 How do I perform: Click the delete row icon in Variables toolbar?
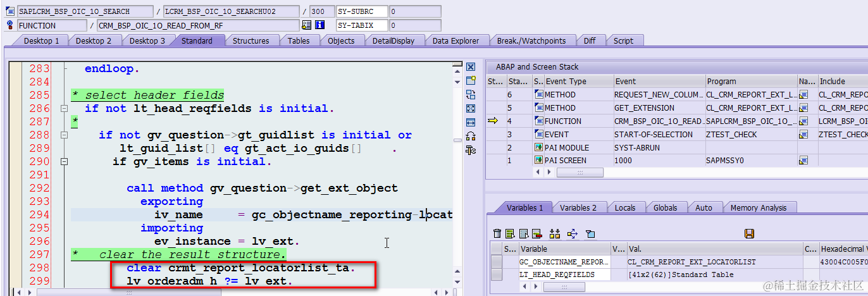point(537,234)
